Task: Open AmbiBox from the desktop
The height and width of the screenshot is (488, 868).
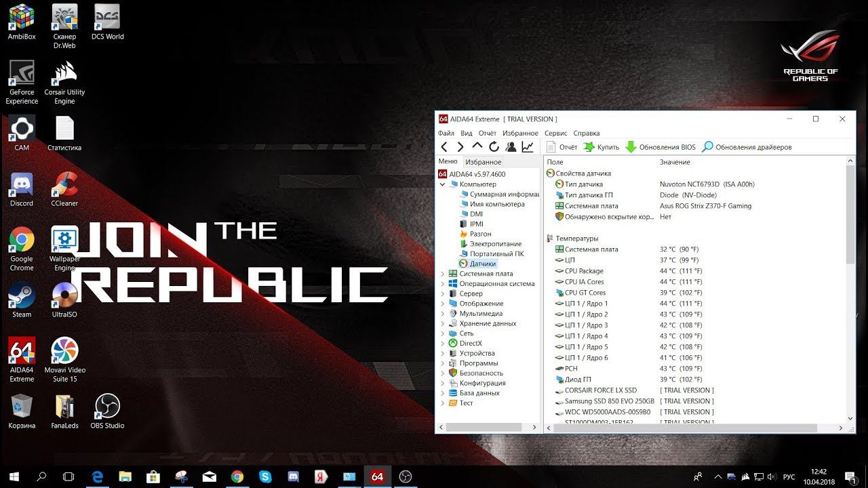Action: (22, 22)
